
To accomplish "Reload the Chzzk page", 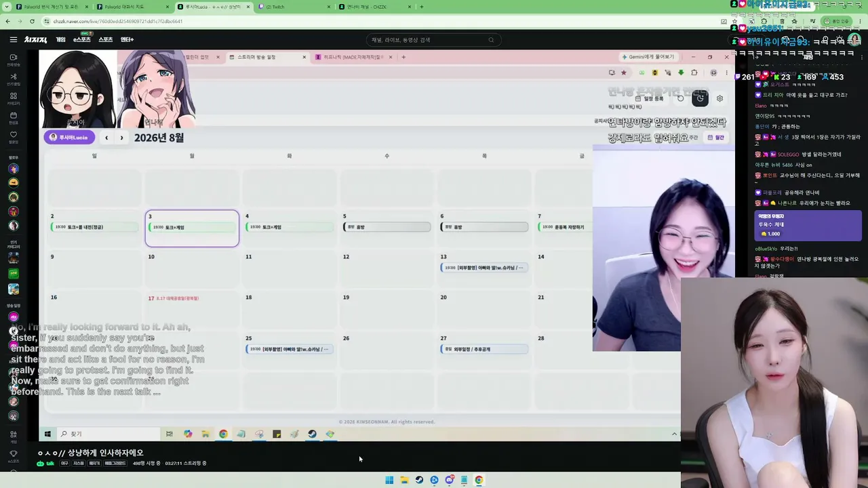I will (32, 21).
